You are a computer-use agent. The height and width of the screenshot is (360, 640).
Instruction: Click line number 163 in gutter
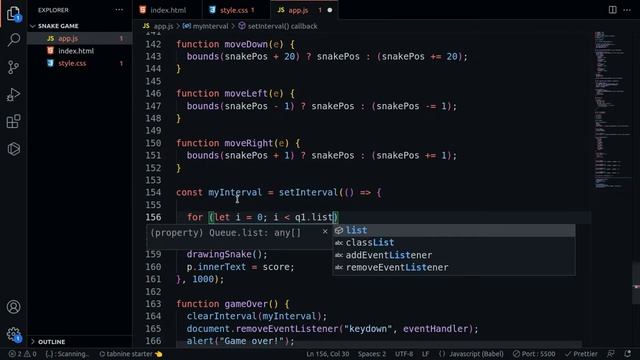pos(153,304)
